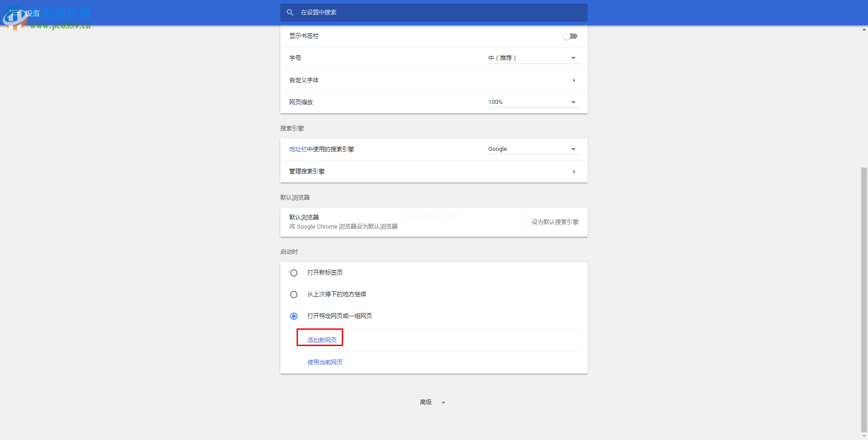Open the 网页缩放 dropdown showing 100%
The image size is (868, 440).
pos(533,102)
